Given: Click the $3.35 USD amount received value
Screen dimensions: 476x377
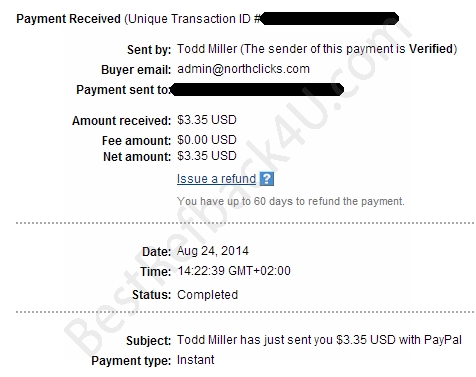Looking at the screenshot, I should point(207,120).
